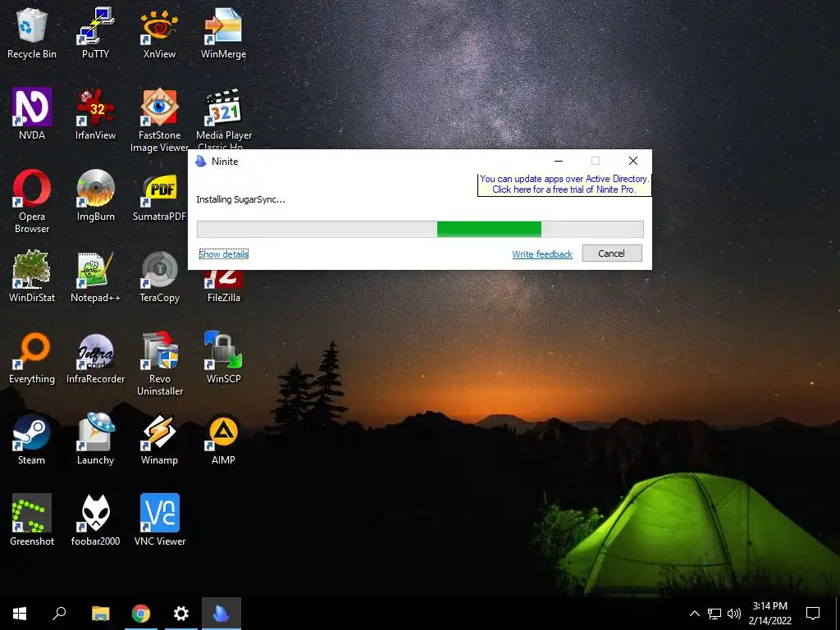This screenshot has height=630, width=840.
Task: Switch to Chrome on the taskbar
Action: (x=141, y=614)
